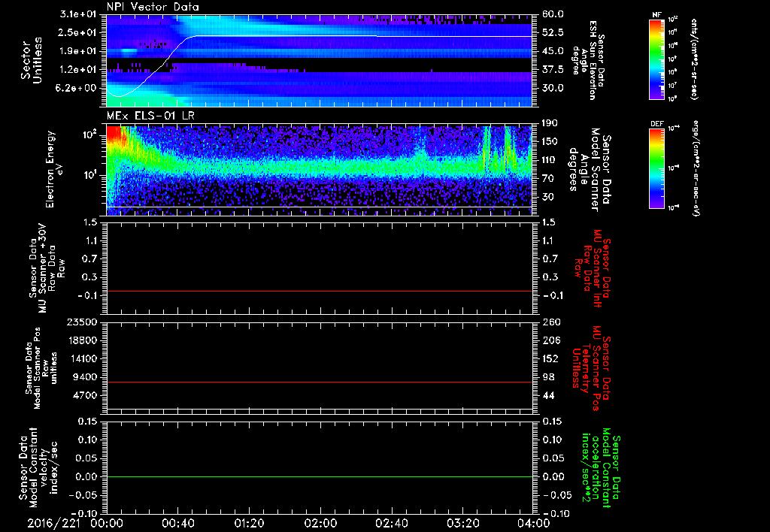
Task: Click the 'cnts/(cm**2-sr-sec)' unit label
Action: click(694, 59)
